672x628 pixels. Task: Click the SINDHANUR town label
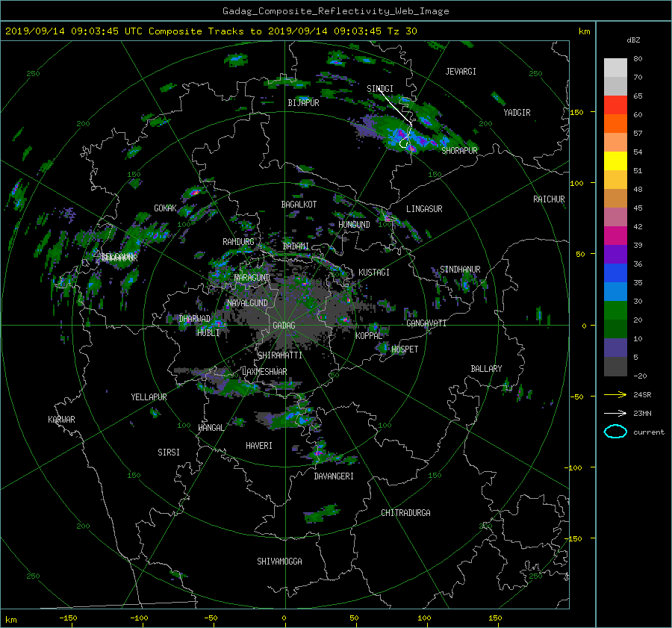click(460, 270)
